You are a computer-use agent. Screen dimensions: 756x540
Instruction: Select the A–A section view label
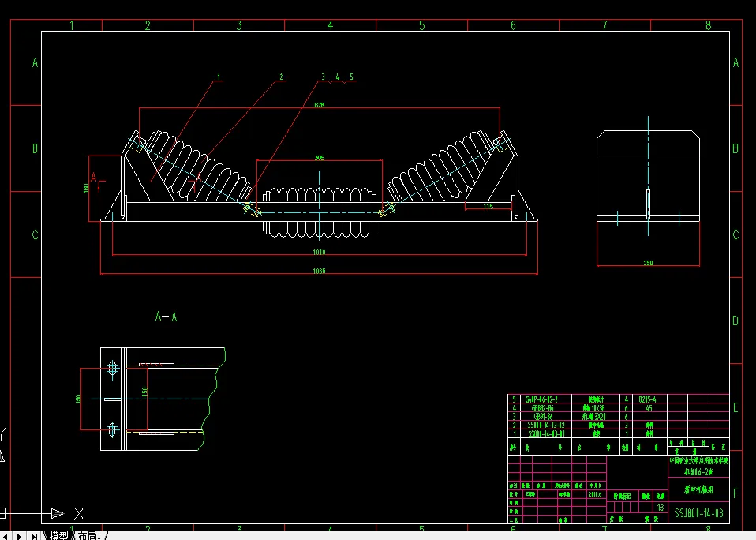[x=166, y=317]
